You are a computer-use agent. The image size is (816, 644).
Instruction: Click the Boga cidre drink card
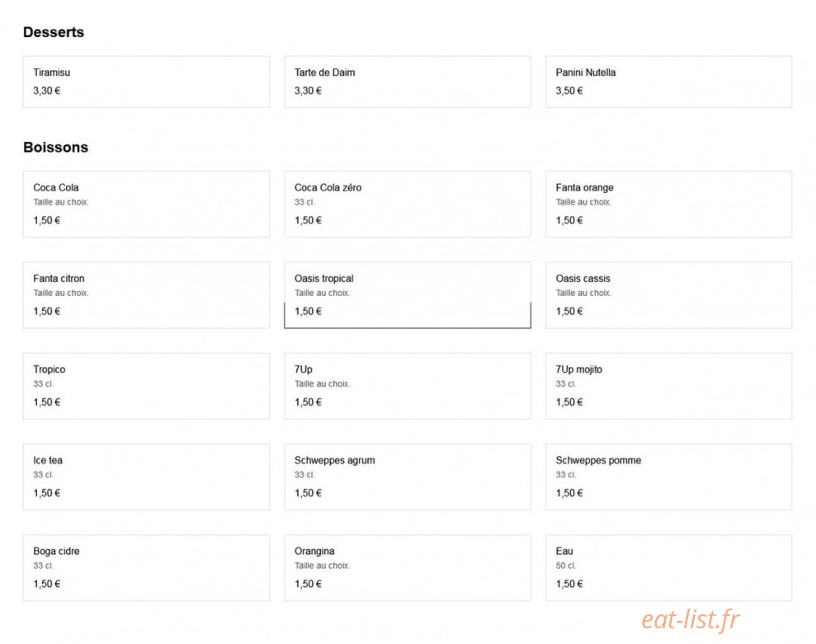coord(146,567)
